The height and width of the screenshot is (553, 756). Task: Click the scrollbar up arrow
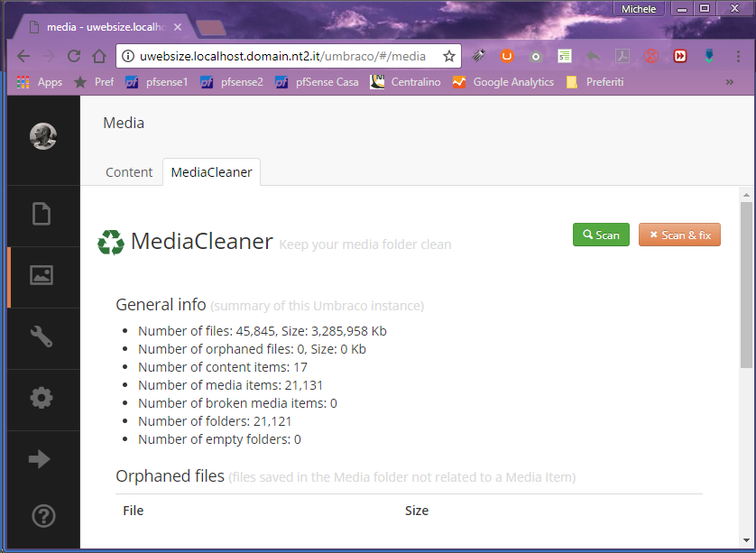(x=746, y=195)
